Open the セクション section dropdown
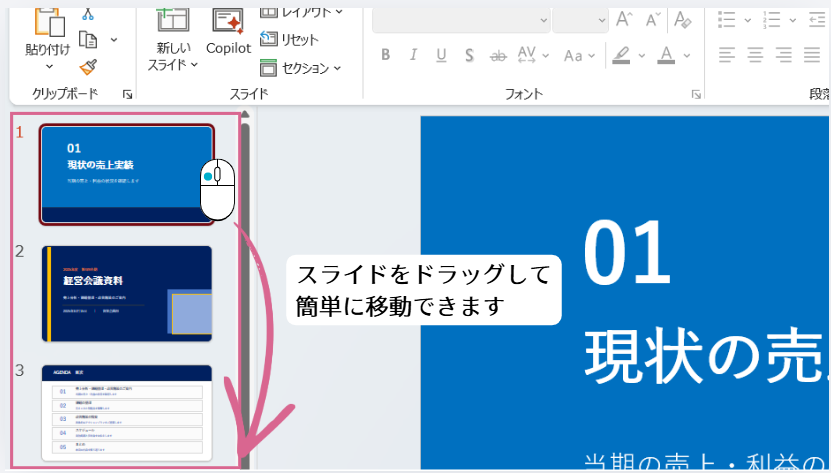 click(300, 68)
